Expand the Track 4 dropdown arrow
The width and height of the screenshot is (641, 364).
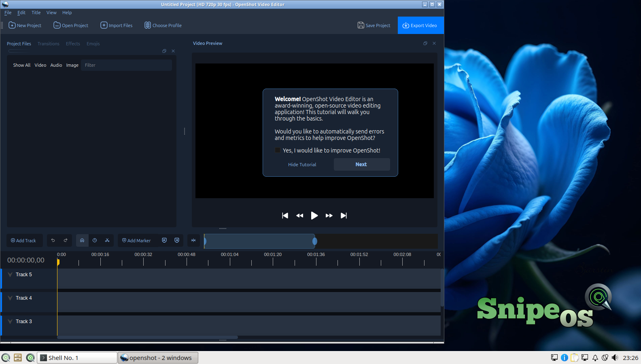10,298
